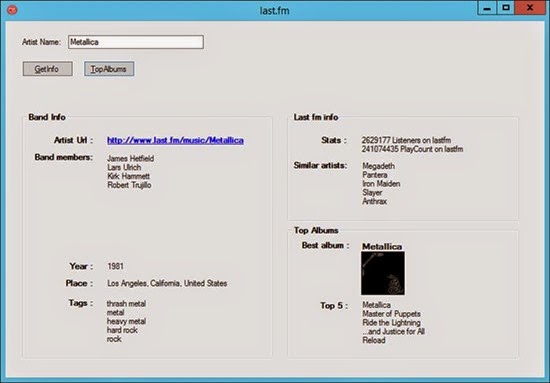Click the TopAlbums button
This screenshot has width=550, height=383.
(x=109, y=69)
